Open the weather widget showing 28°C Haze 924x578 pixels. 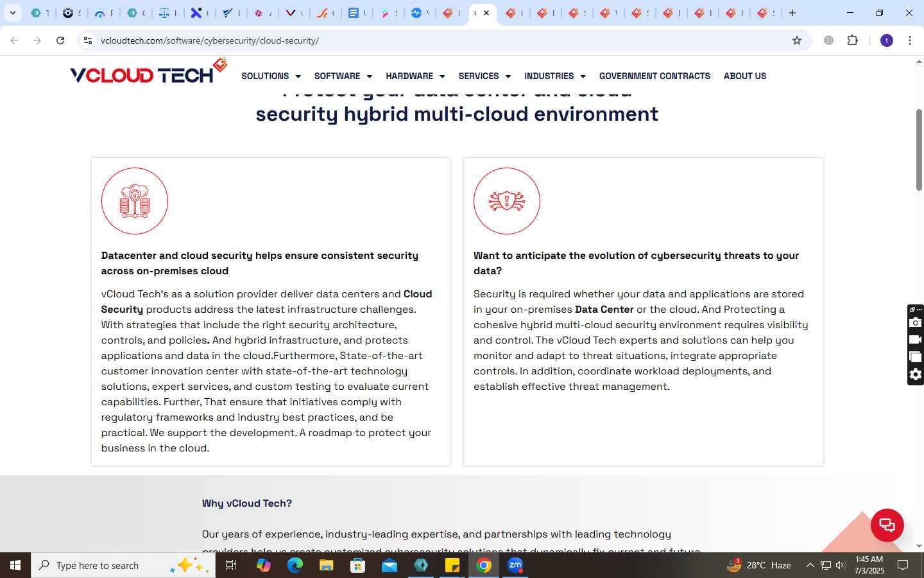tap(759, 565)
